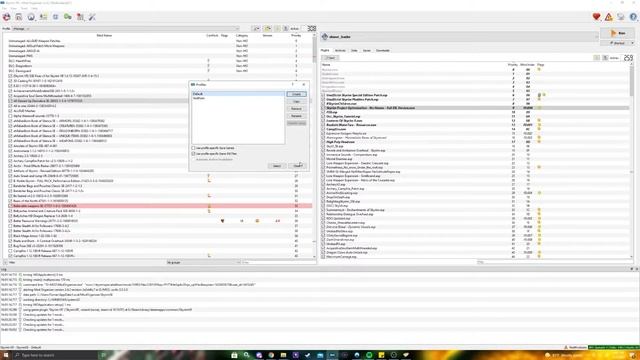Open settings with the wrench-screwdriver icon

(x=93, y=17)
